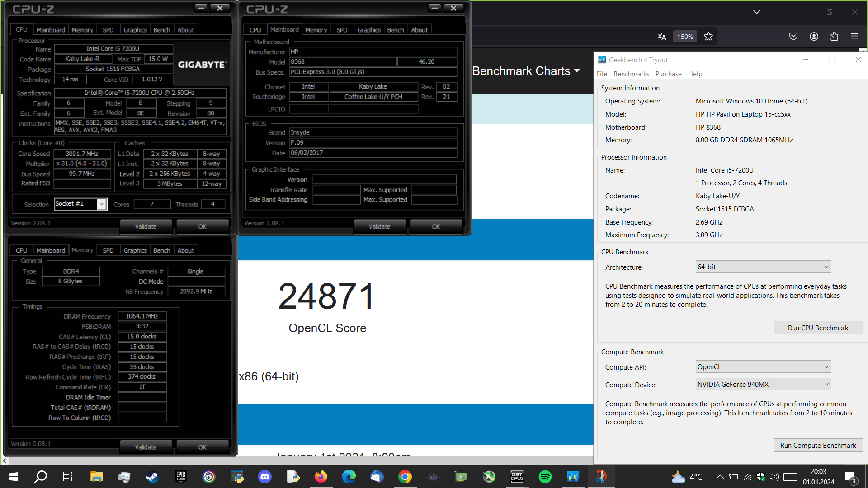Screen dimensions: 868x488
Task: Click the 24871 OpenCL score text
Action: pyautogui.click(x=326, y=296)
